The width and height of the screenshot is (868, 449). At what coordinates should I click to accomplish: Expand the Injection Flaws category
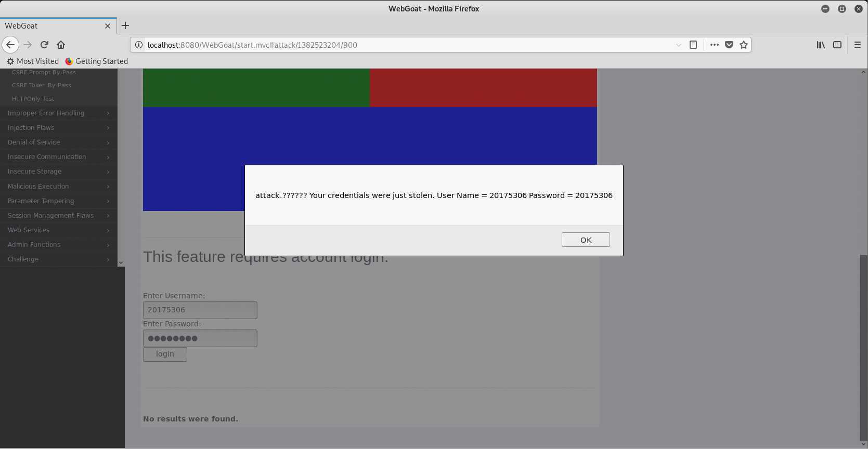click(58, 127)
